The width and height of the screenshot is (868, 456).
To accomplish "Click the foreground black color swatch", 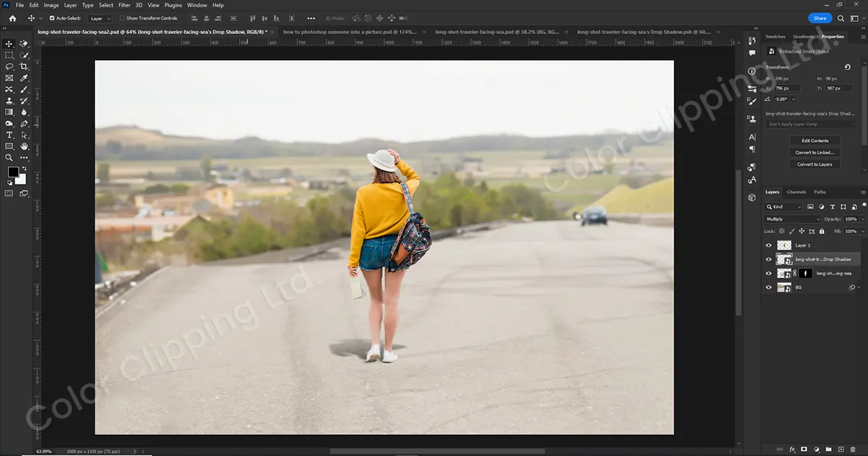I will [x=13, y=172].
